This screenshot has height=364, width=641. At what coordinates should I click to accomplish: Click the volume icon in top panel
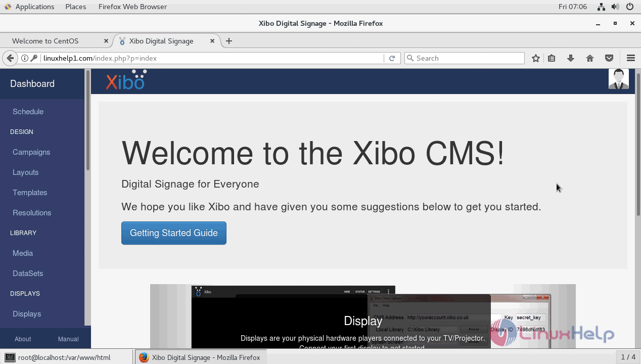pyautogui.click(x=615, y=7)
